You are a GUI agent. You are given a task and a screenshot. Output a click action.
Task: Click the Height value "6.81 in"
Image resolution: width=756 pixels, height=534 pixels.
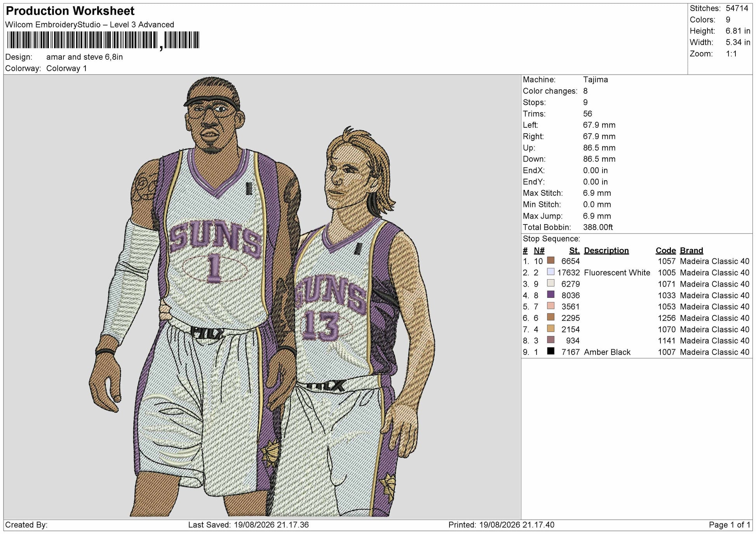click(738, 31)
